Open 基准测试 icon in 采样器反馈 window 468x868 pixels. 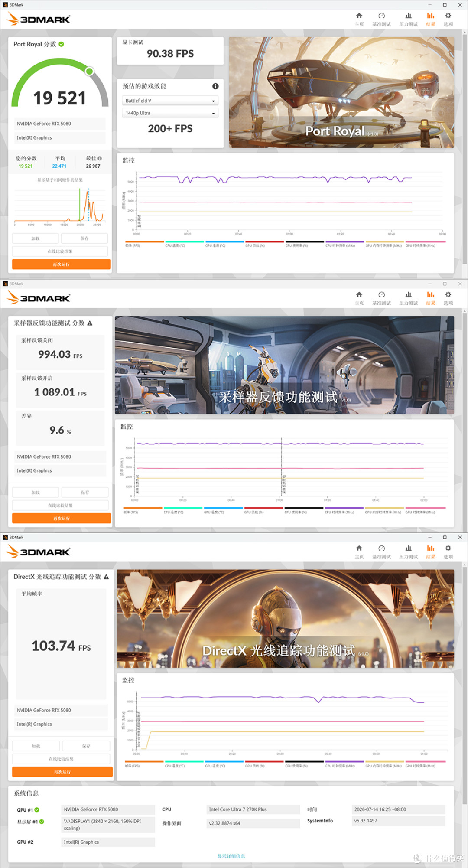(x=381, y=298)
